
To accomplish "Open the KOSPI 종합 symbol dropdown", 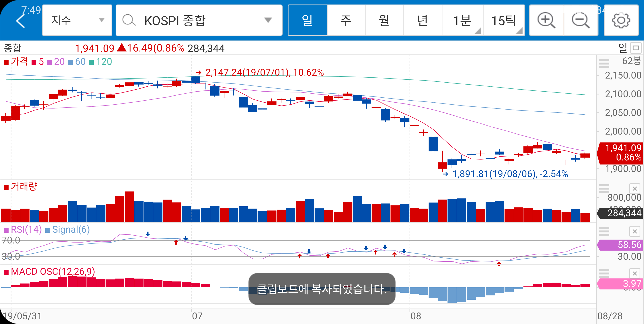I will (268, 20).
